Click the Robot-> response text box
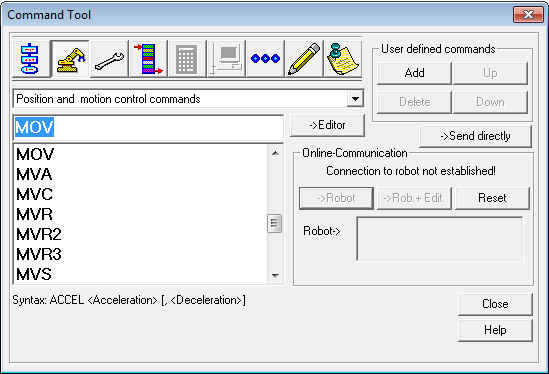 point(440,238)
